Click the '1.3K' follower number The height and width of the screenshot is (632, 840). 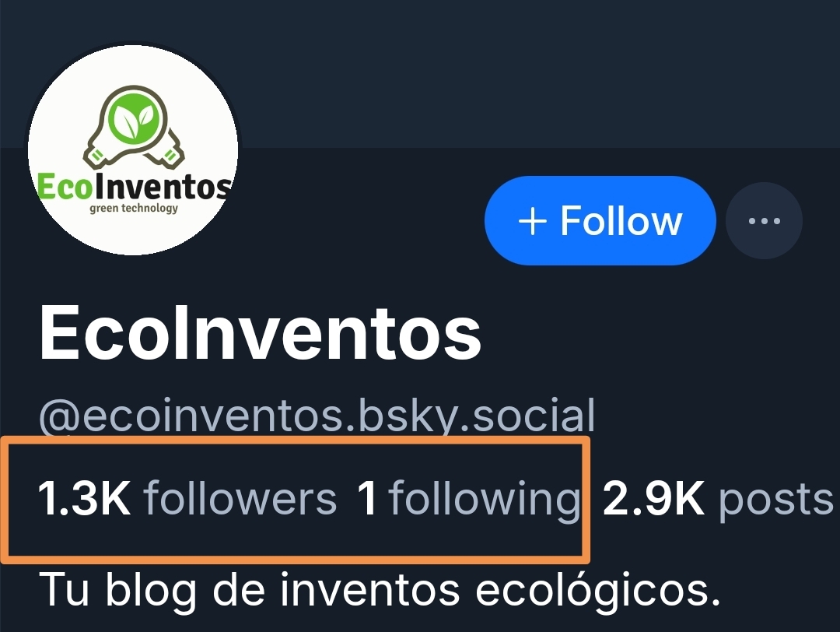coord(84,499)
